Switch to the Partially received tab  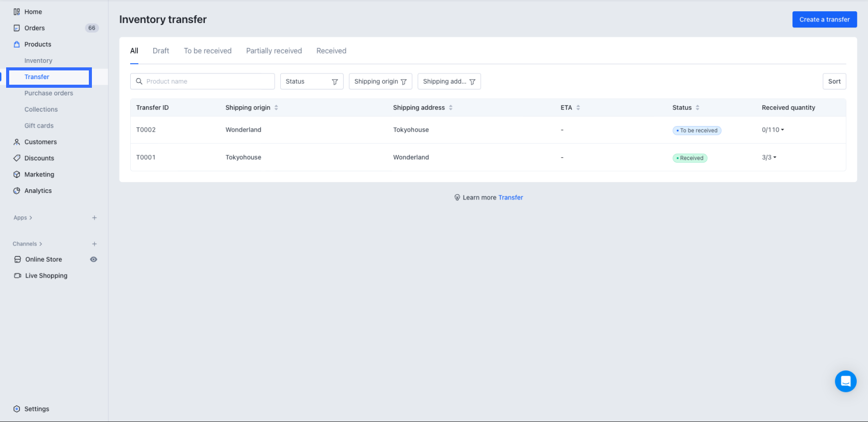click(274, 51)
